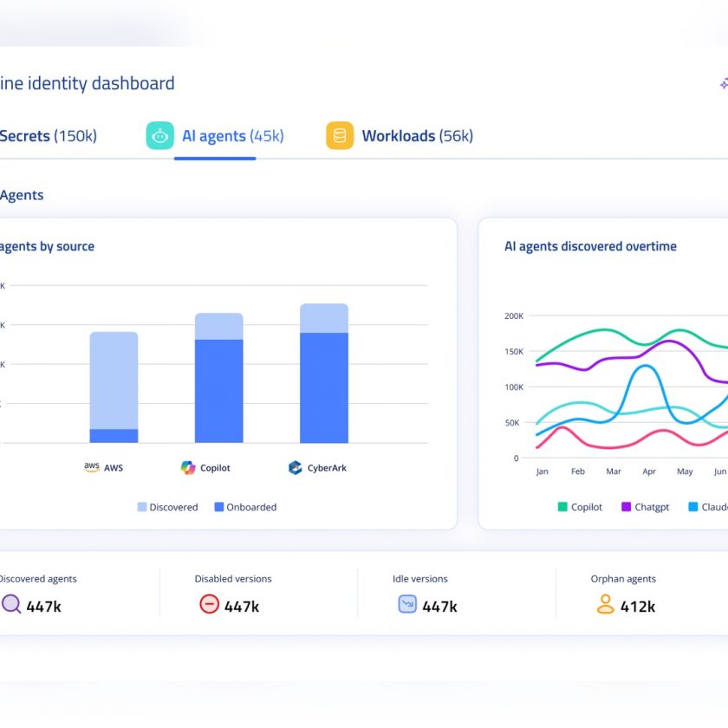This screenshot has width=728, height=728.
Task: Click the green Copilot legend swatch
Action: tap(562, 507)
